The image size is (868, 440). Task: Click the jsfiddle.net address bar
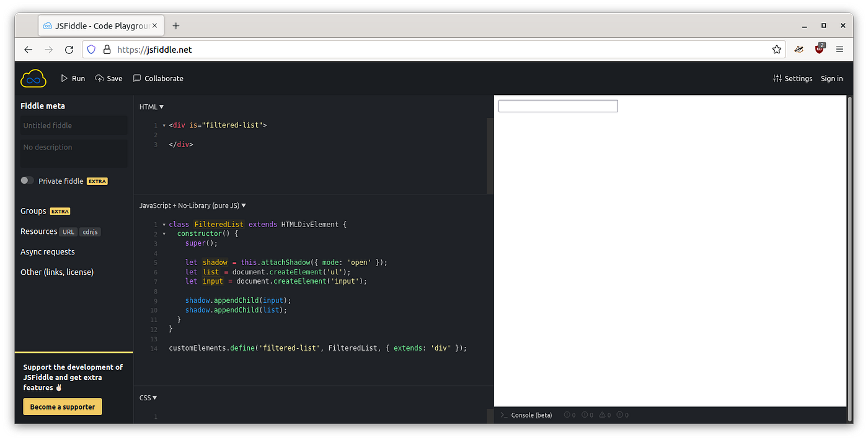click(x=434, y=50)
